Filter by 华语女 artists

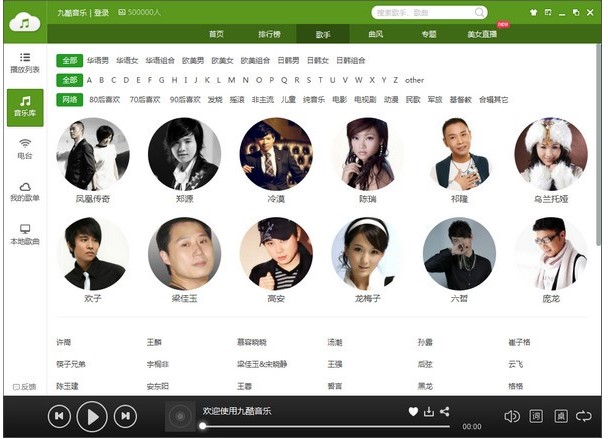point(127,60)
